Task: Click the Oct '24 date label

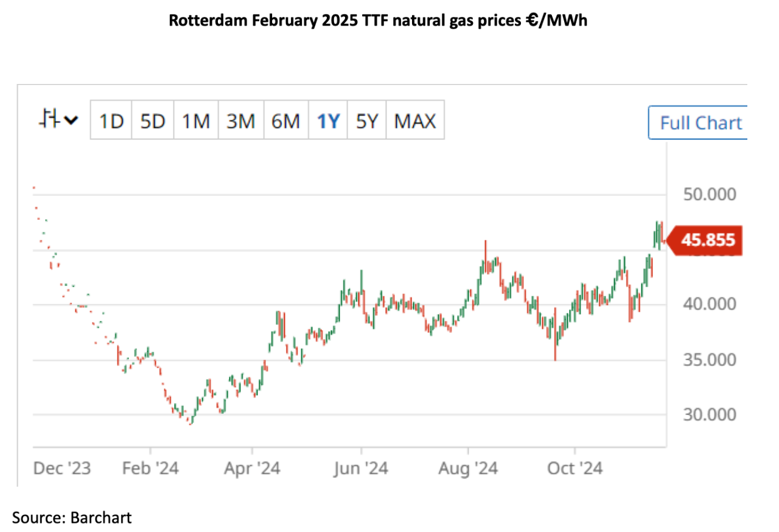Action: tap(575, 469)
